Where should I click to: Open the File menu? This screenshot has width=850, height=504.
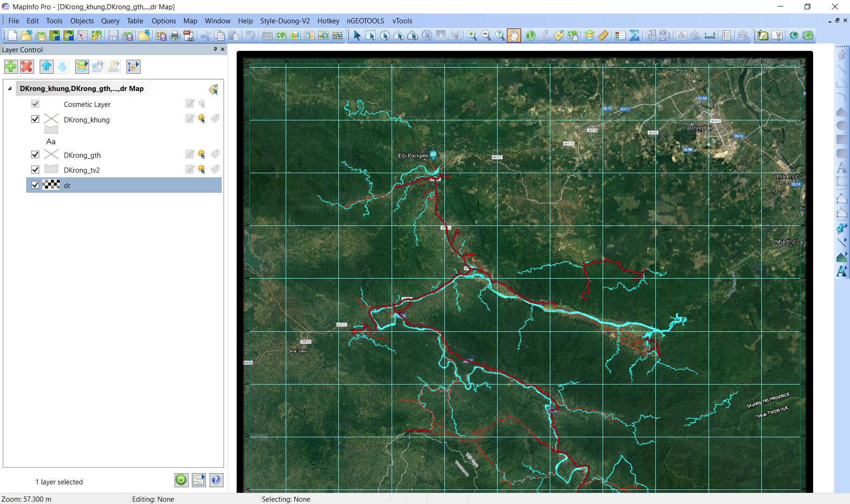coord(14,21)
